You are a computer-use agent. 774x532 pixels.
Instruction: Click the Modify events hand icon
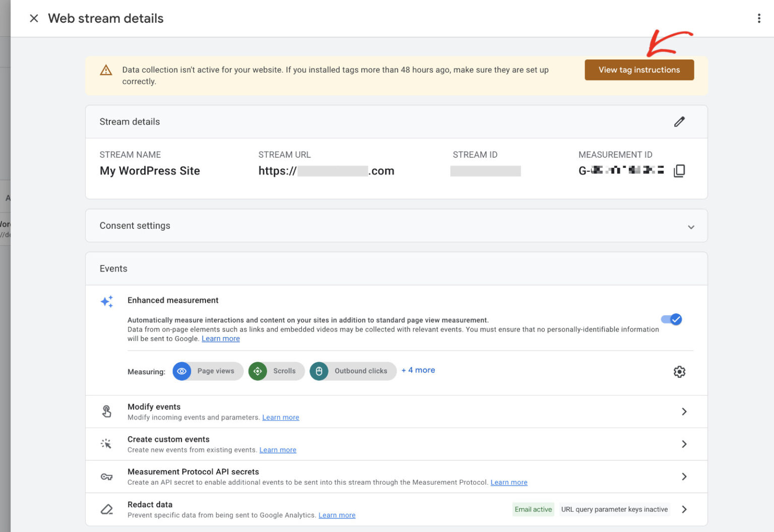tap(106, 411)
